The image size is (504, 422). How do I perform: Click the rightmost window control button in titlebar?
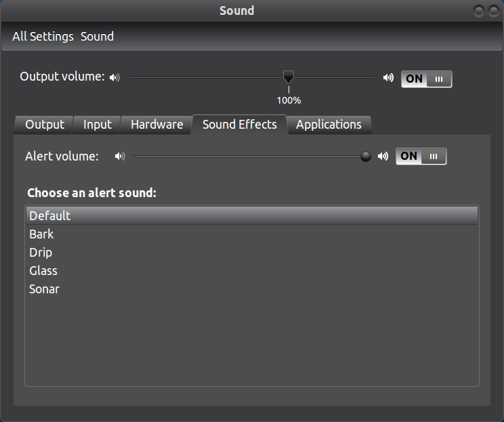point(493,11)
